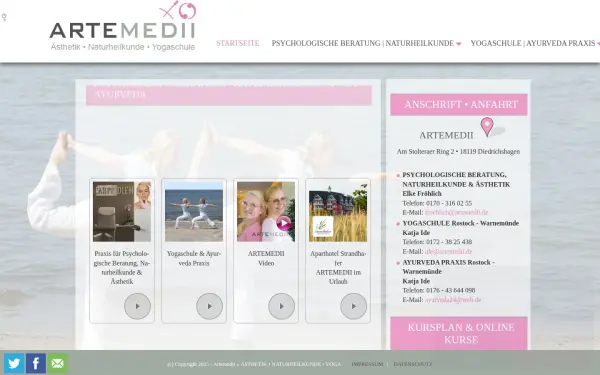Open the KURSPLAN & ONLINE KURSE button

pyautogui.click(x=459, y=333)
